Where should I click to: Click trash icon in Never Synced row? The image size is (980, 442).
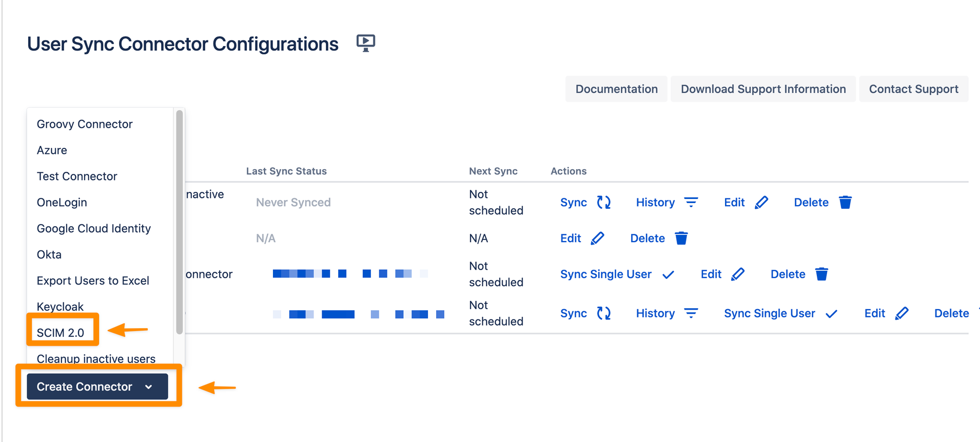pos(845,203)
